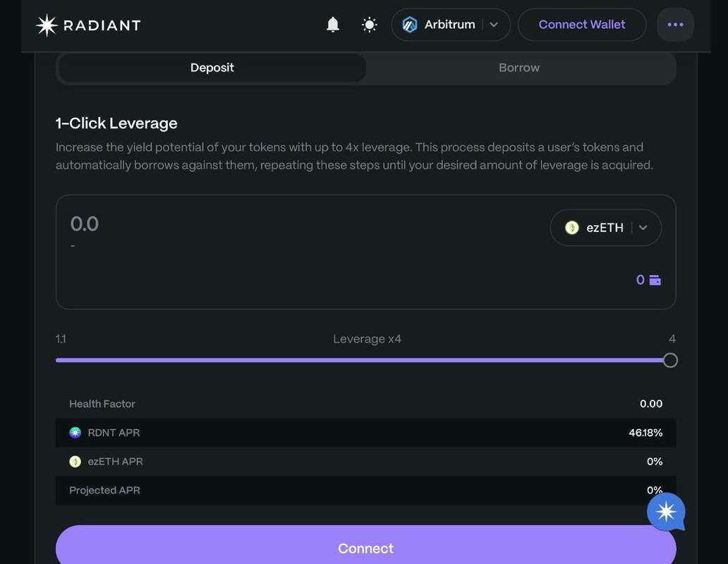Screen dimensions: 728x564
Task: Switch to the Deposit tab
Action: point(212,68)
